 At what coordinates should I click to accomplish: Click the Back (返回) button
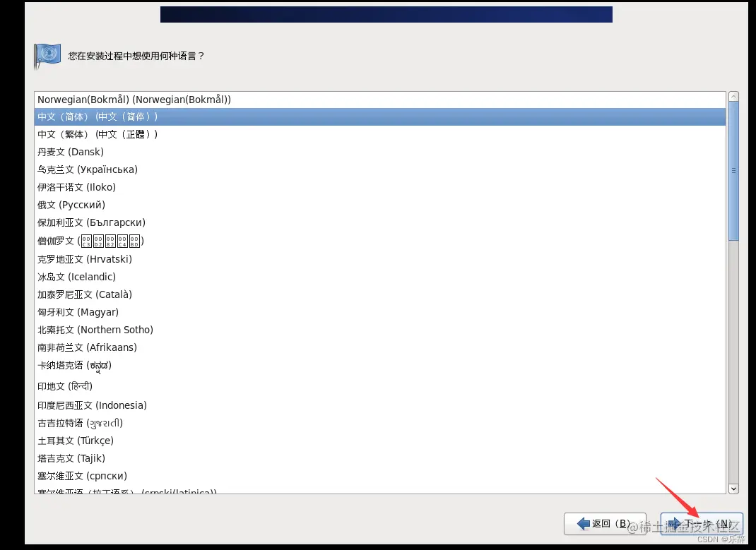605,523
